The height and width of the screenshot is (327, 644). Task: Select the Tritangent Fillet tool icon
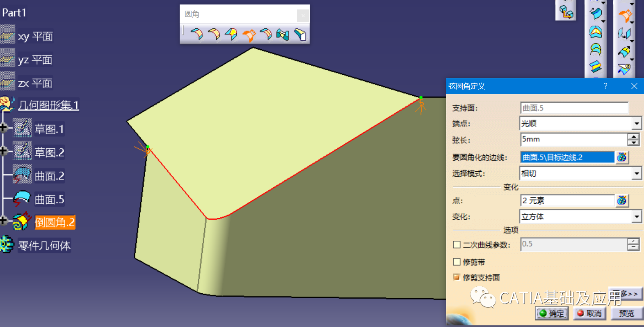[300, 35]
